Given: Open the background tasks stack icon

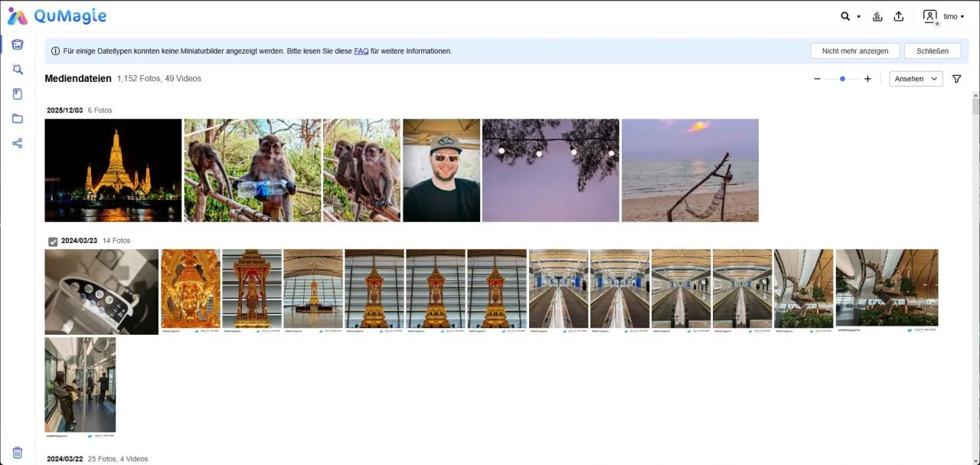Looking at the screenshot, I should click(878, 16).
